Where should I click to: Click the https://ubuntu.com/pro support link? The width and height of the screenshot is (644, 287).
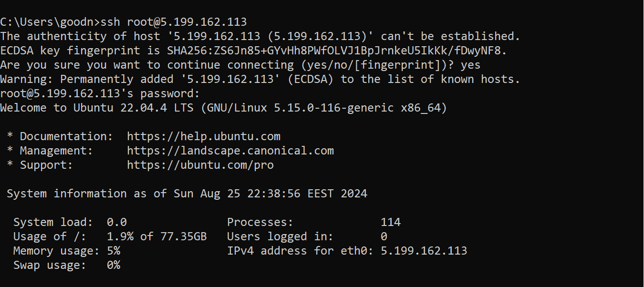(x=200, y=165)
